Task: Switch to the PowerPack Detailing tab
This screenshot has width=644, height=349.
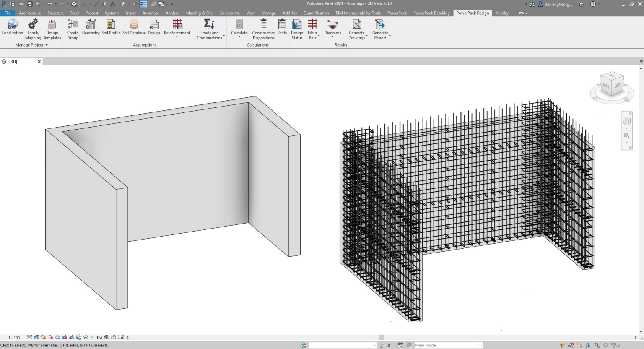Action: coord(431,13)
